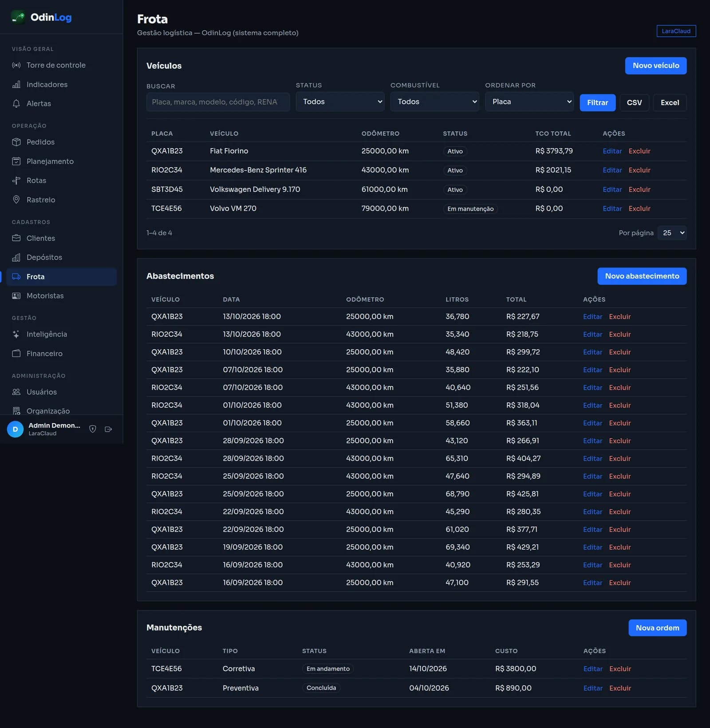The width and height of the screenshot is (710, 728).
Task: Export vehicles as CSV
Action: click(x=634, y=102)
